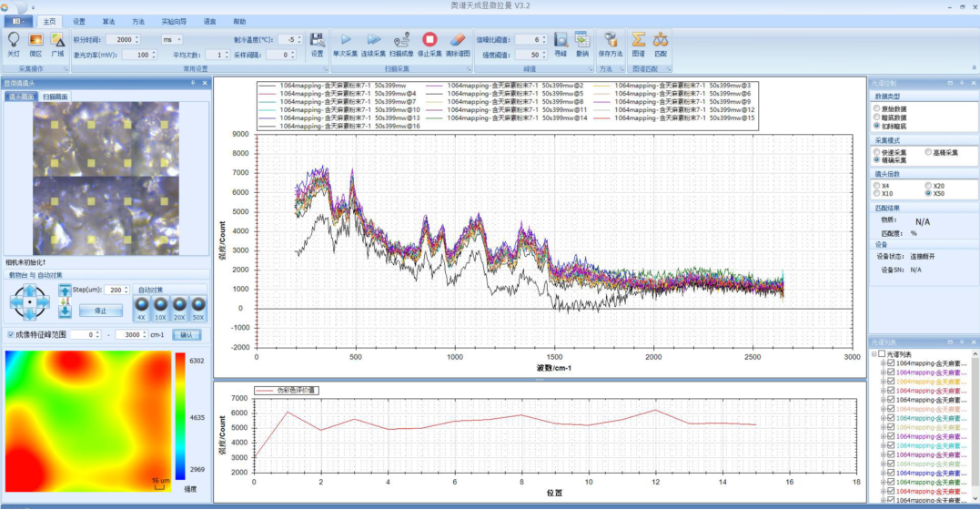The width and height of the screenshot is (980, 510).
Task: Click the 删销 peak removal icon
Action: [x=582, y=39]
